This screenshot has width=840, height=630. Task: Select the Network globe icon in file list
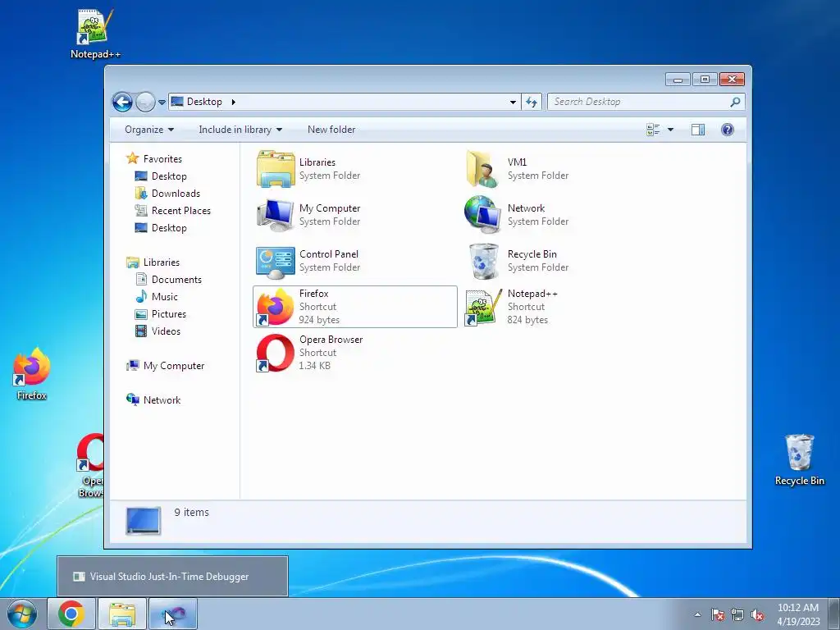tap(482, 215)
